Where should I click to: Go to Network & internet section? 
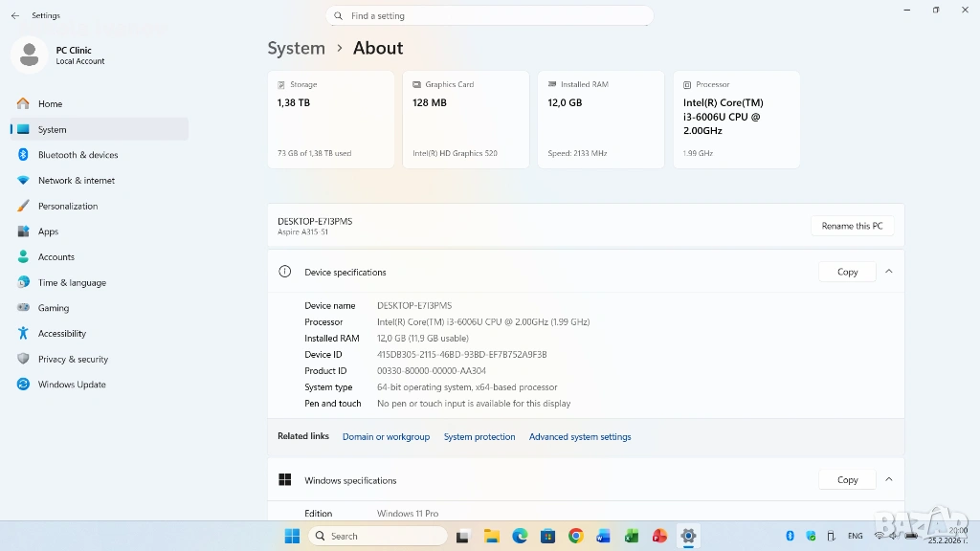click(76, 181)
